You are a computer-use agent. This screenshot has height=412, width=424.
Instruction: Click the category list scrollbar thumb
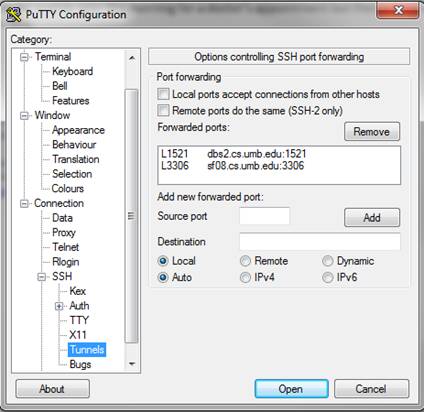pos(131,216)
